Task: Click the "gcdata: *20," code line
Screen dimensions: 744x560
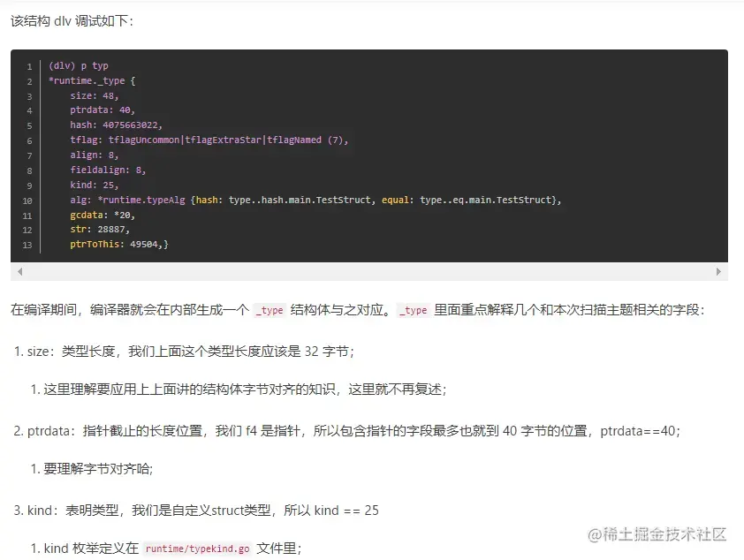Action: pos(102,216)
